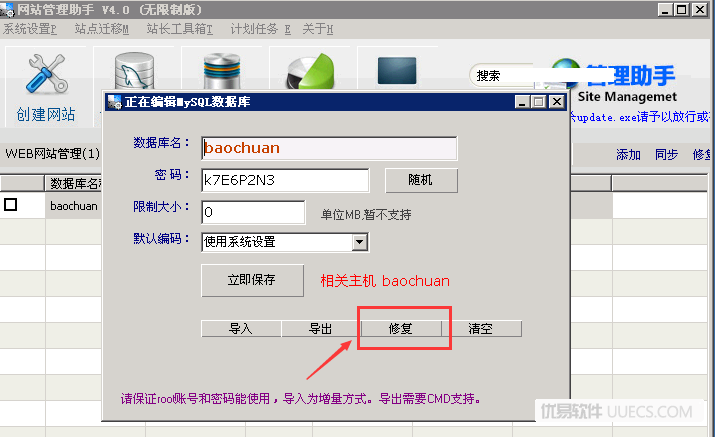Click the main window title icon

point(7,9)
